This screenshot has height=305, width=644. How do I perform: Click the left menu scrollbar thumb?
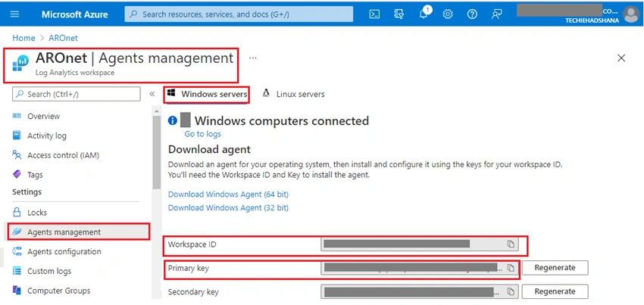(157, 152)
